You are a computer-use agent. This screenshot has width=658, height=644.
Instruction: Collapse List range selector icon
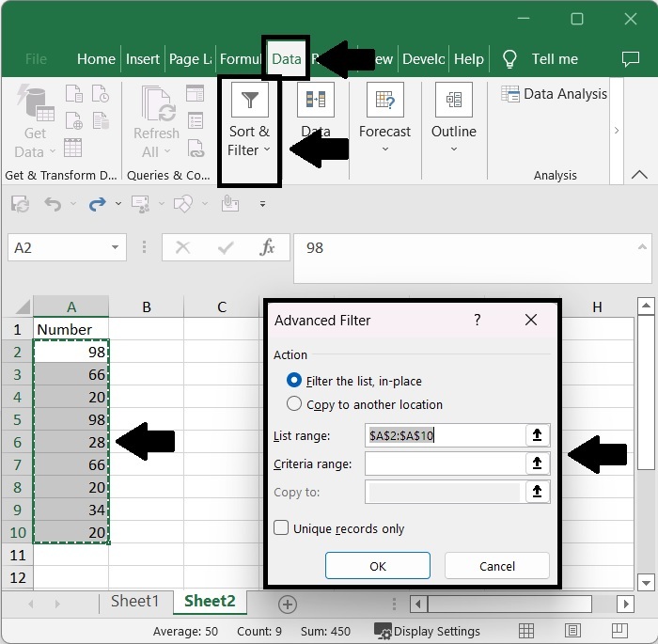click(x=537, y=435)
